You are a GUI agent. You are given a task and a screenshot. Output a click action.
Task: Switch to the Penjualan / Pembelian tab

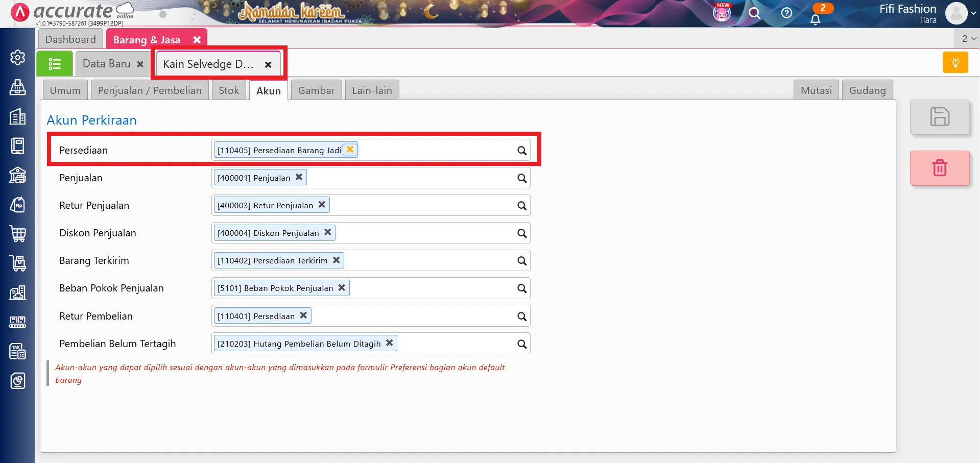coord(150,90)
